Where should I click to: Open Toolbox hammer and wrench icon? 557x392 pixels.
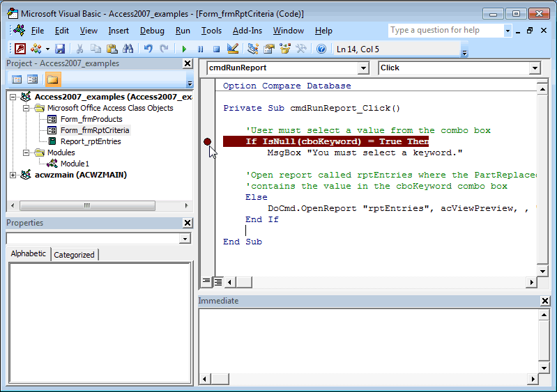[x=301, y=49]
